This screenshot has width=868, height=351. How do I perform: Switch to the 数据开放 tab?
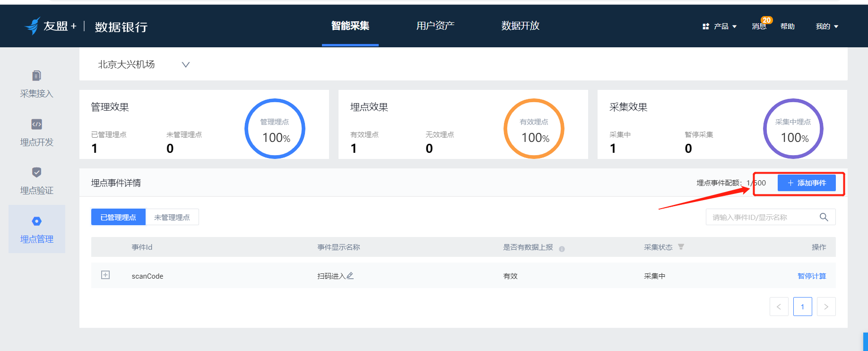[521, 26]
